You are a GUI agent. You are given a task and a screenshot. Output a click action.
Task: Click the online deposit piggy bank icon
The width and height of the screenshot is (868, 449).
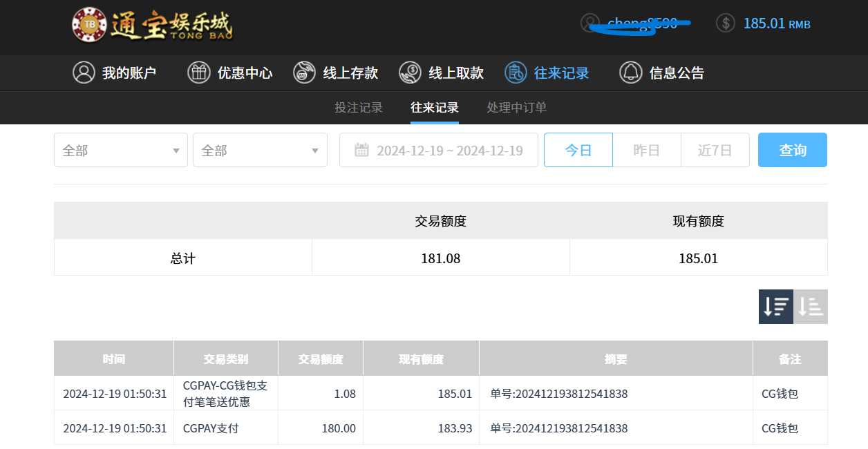click(x=305, y=73)
